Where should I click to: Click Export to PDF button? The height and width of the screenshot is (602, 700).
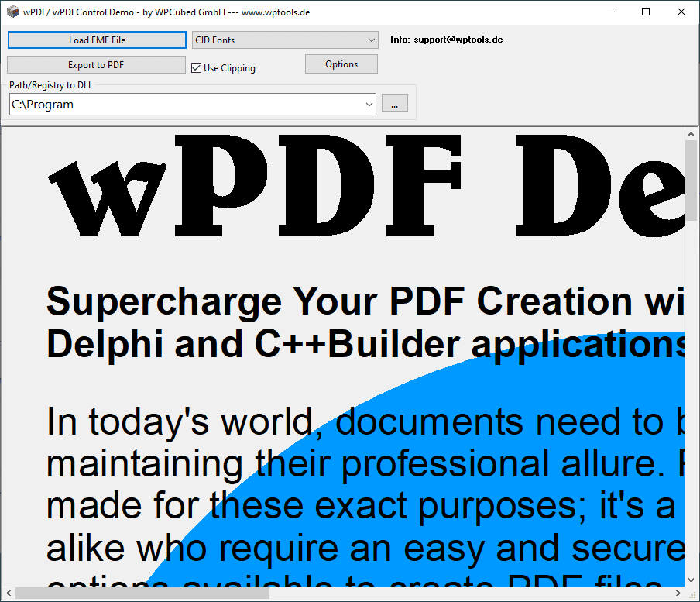(96, 65)
